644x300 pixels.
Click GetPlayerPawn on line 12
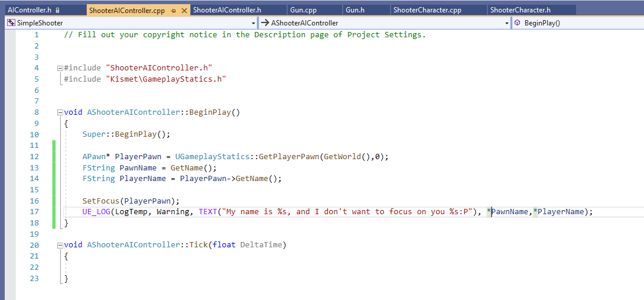click(x=289, y=156)
